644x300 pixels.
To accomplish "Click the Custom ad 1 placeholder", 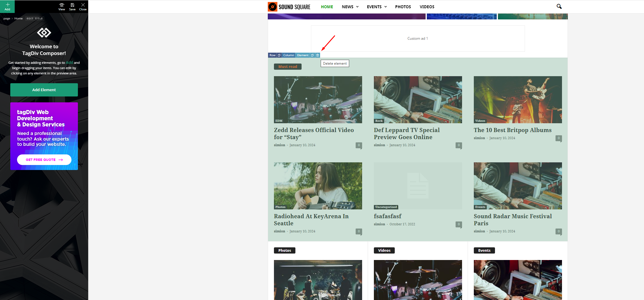I will (418, 39).
